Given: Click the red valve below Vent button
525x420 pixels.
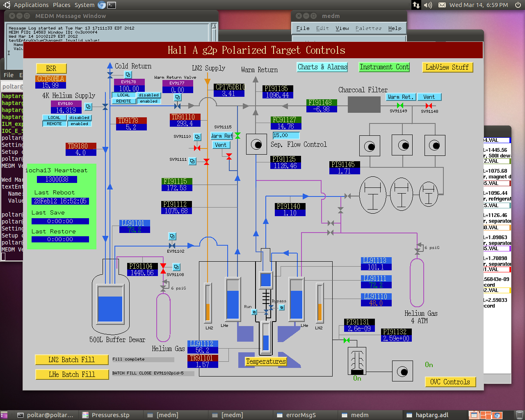Looking at the screenshot, I should pos(229,157).
